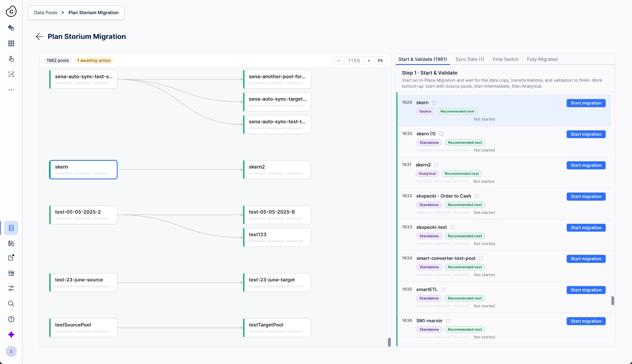Click the migration list scrollbar thumb
This screenshot has height=364, width=632.
tap(613, 301)
